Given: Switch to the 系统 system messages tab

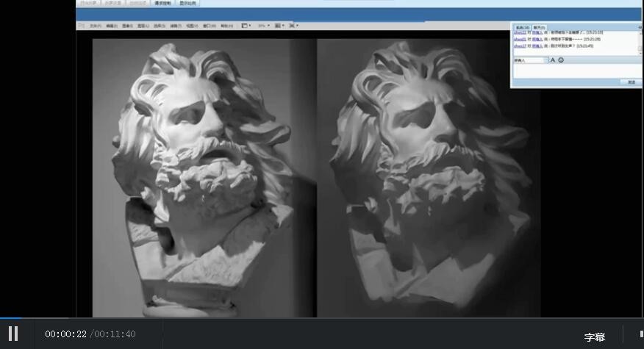Looking at the screenshot, I should (523, 27).
